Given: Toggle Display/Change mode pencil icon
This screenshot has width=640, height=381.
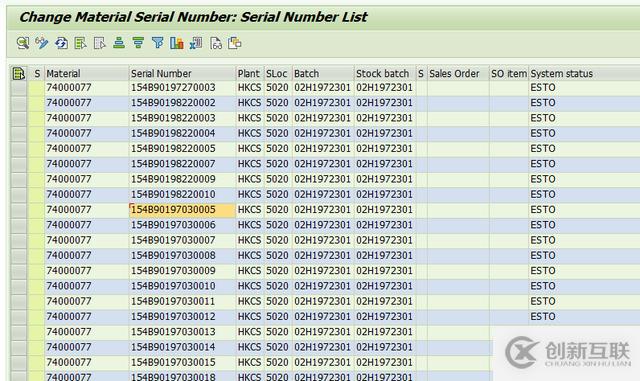Looking at the screenshot, I should click(x=42, y=43).
